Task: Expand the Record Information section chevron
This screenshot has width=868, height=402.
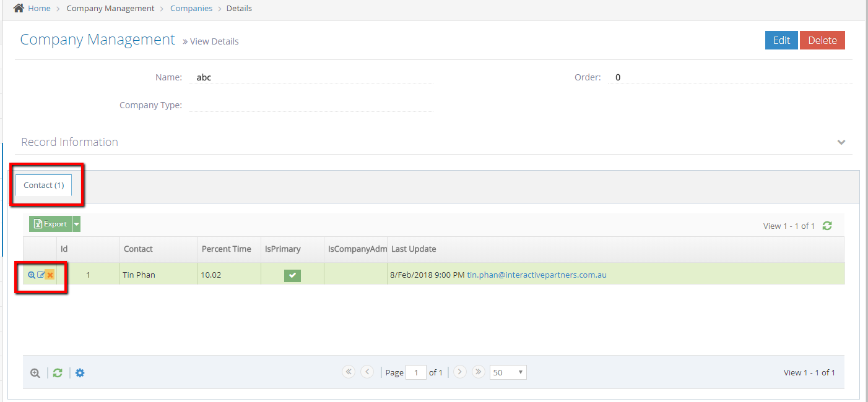Action: pos(841,142)
